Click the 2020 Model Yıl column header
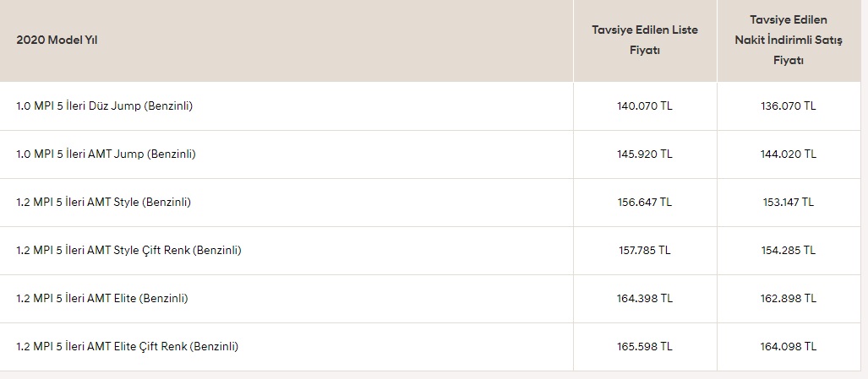The width and height of the screenshot is (868, 379). (x=57, y=40)
